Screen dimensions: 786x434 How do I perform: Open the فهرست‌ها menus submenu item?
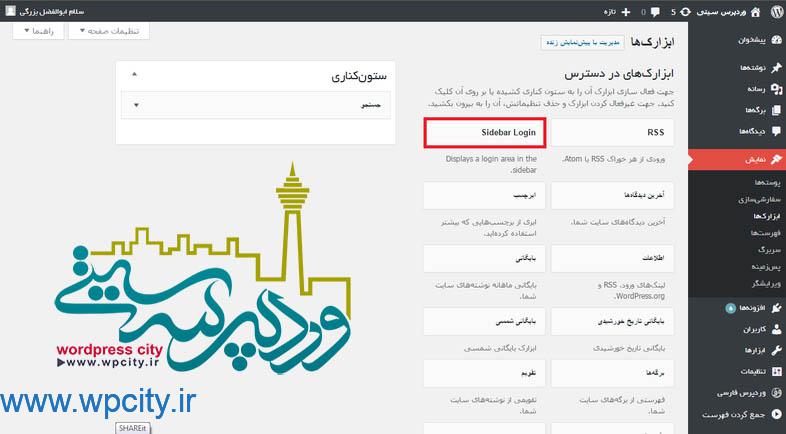click(765, 233)
